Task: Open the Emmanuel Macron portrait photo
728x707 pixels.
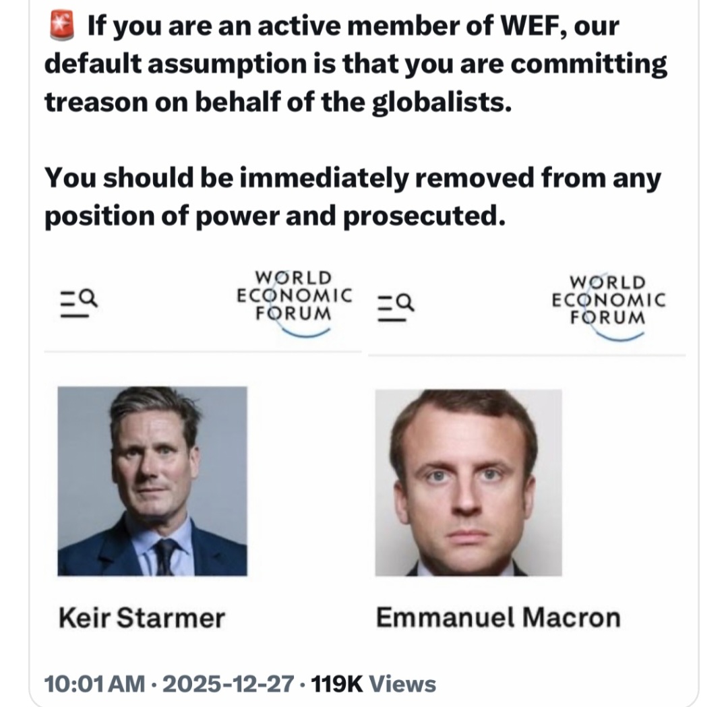Action: [468, 483]
